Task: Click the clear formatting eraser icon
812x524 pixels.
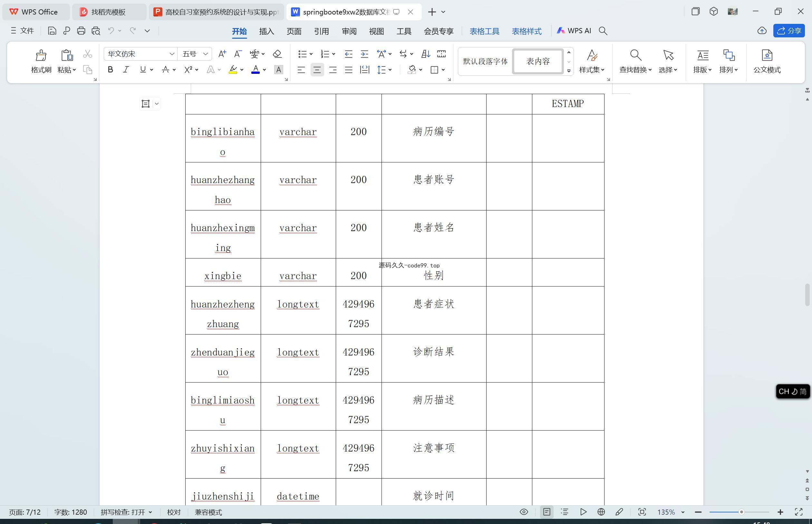Action: point(277,54)
